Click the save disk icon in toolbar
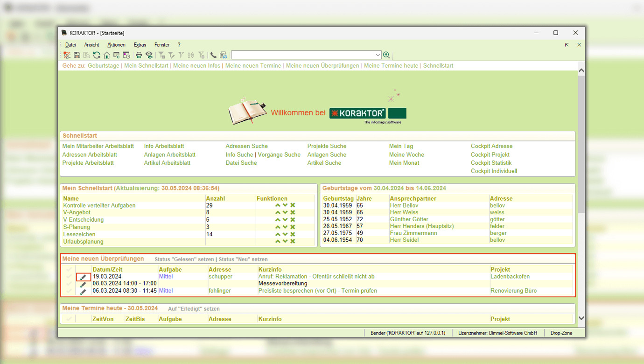 coord(77,55)
